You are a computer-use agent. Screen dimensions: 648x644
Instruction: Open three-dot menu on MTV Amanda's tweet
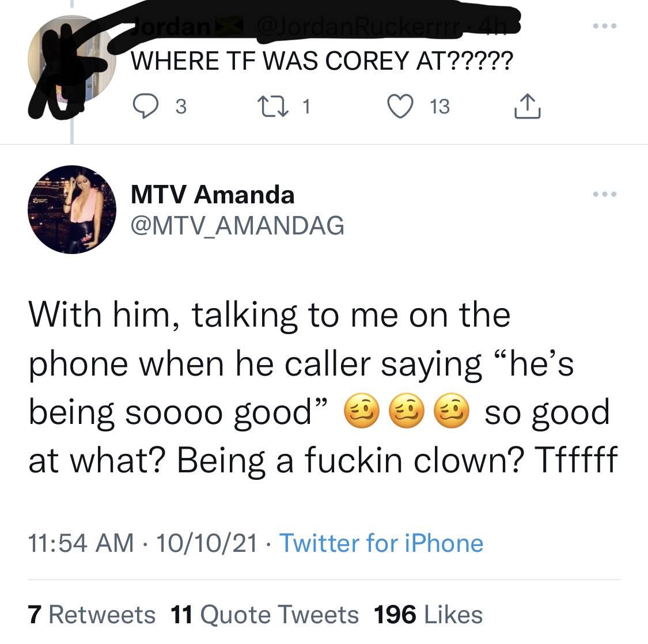click(x=605, y=195)
